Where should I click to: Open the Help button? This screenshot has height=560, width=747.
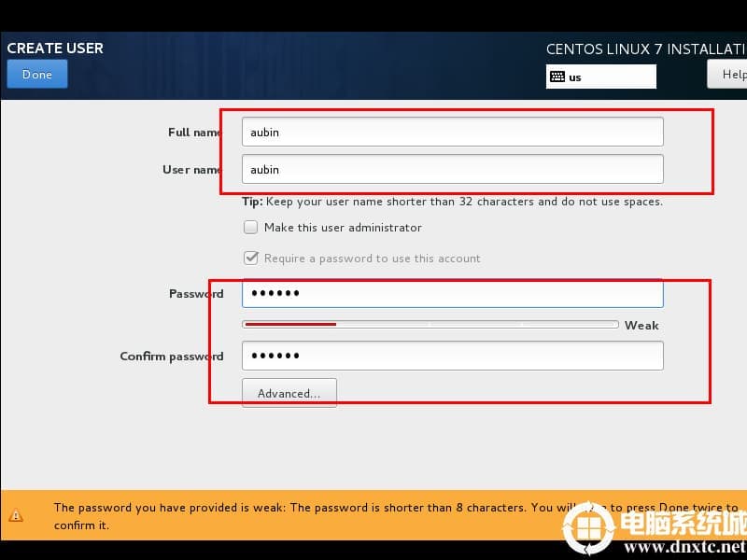pos(727,75)
